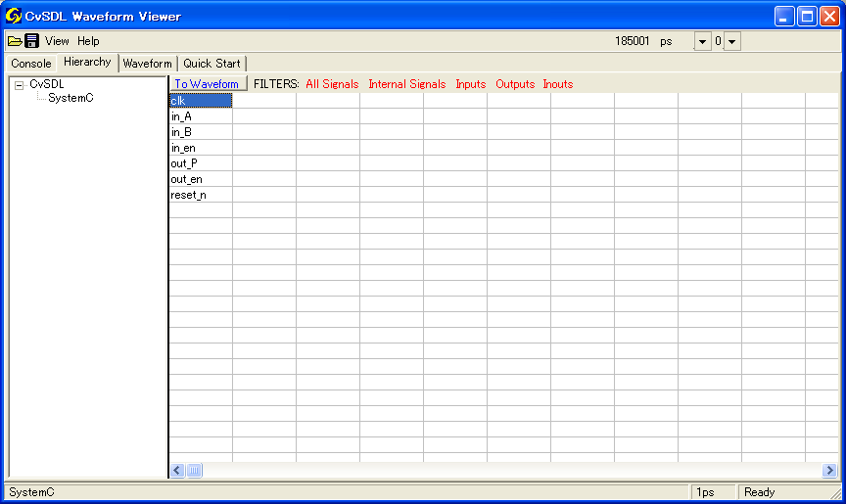Filter by All Signals
Screen dimensions: 846x504
[332, 84]
